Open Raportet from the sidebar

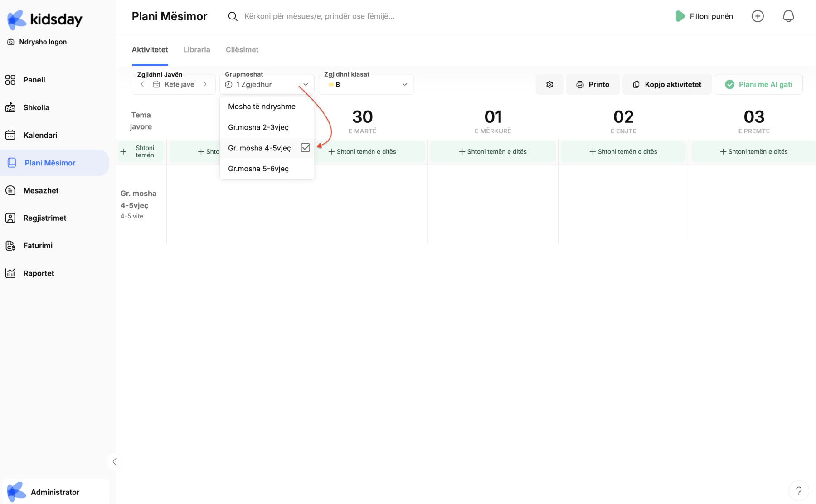[39, 273]
